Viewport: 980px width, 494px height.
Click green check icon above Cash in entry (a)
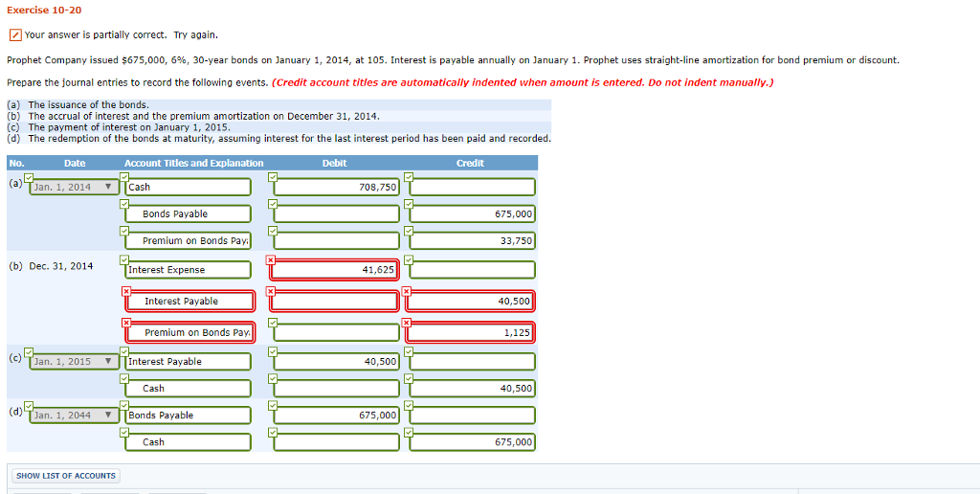pos(124,177)
